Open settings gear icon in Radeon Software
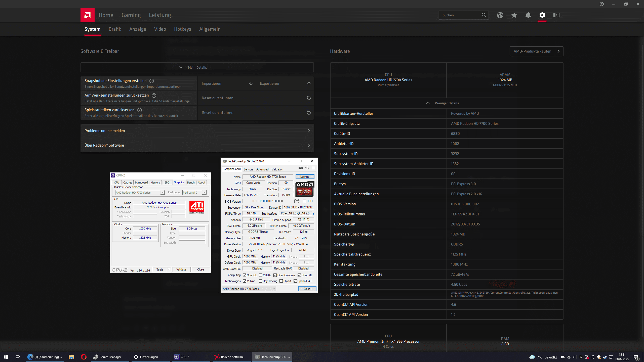The image size is (644, 362). tap(542, 15)
